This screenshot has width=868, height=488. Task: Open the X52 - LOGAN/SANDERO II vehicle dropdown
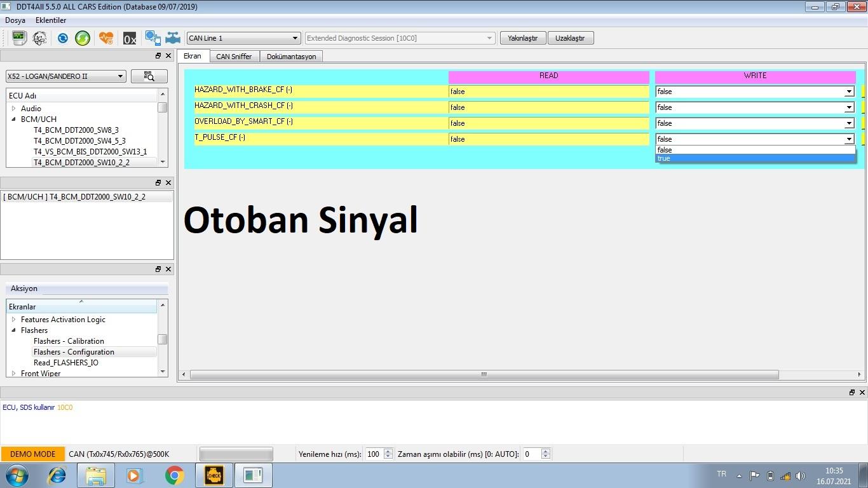coord(66,76)
